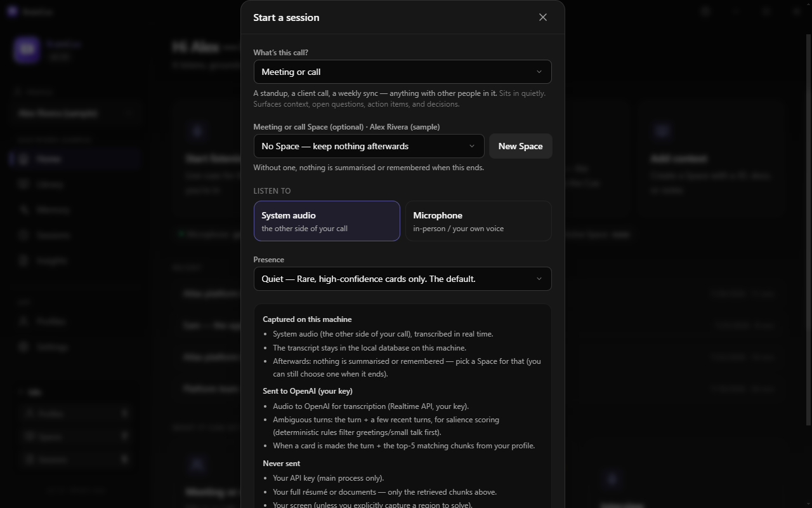Screen dimensions: 812x508
Task: Click "The transcript stays in the local database" line
Action: tap(369, 348)
